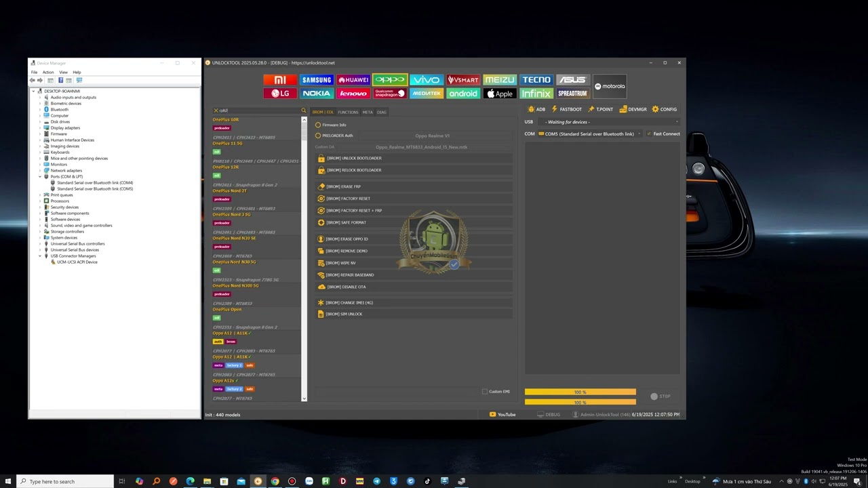Viewport: 868px width, 488px height.
Task: Select the Nokia brand logo
Action: click(317, 94)
